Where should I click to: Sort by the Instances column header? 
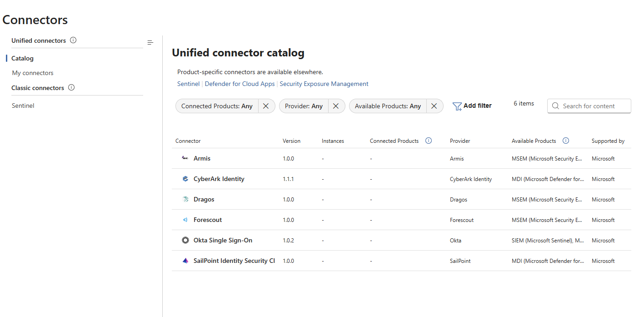click(x=333, y=141)
